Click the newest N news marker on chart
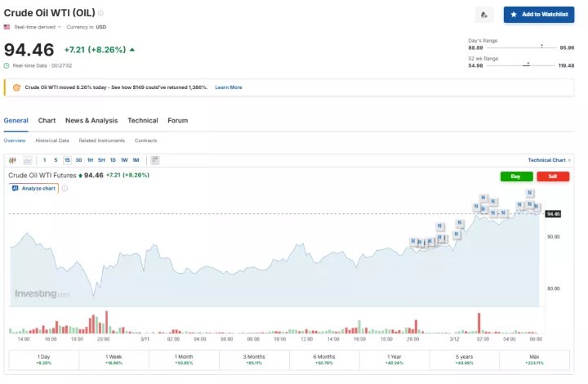This screenshot has width=588, height=384. pos(536,206)
